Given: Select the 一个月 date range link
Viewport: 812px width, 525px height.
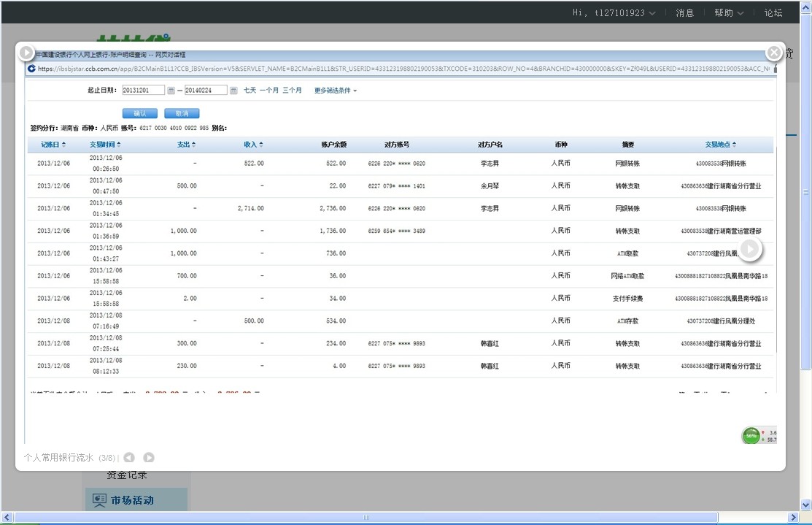Looking at the screenshot, I should [268, 91].
